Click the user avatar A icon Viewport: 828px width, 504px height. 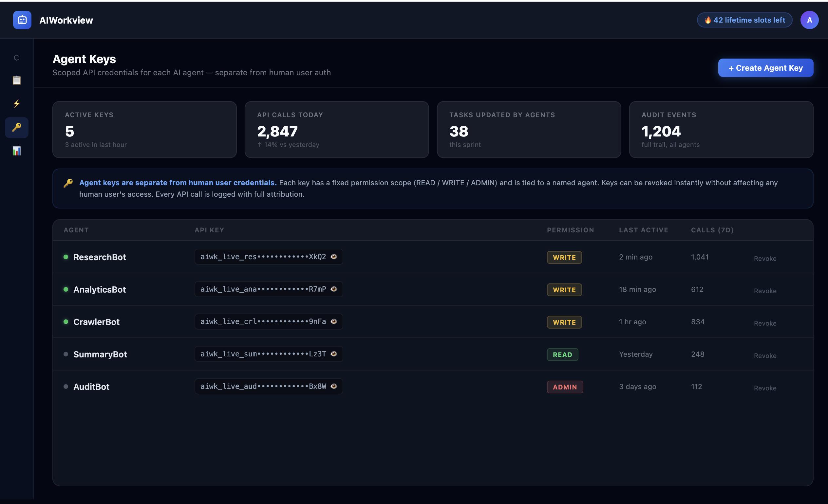[x=809, y=20]
